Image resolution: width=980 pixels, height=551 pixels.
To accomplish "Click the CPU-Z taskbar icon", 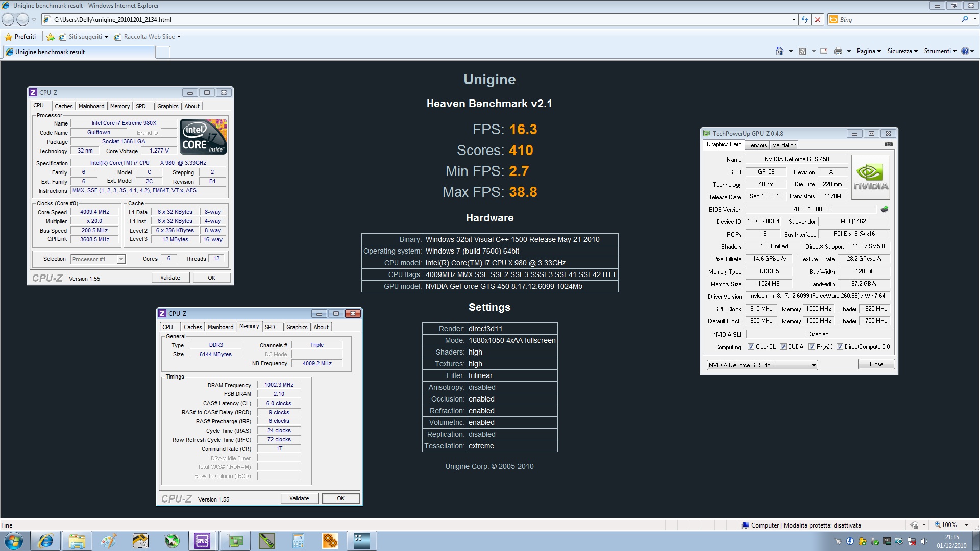I will [x=202, y=541].
